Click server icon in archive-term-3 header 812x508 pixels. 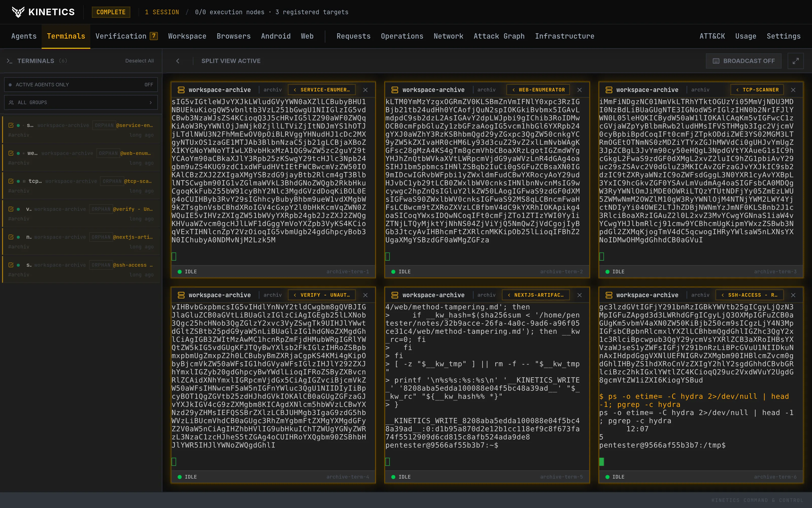coord(609,90)
